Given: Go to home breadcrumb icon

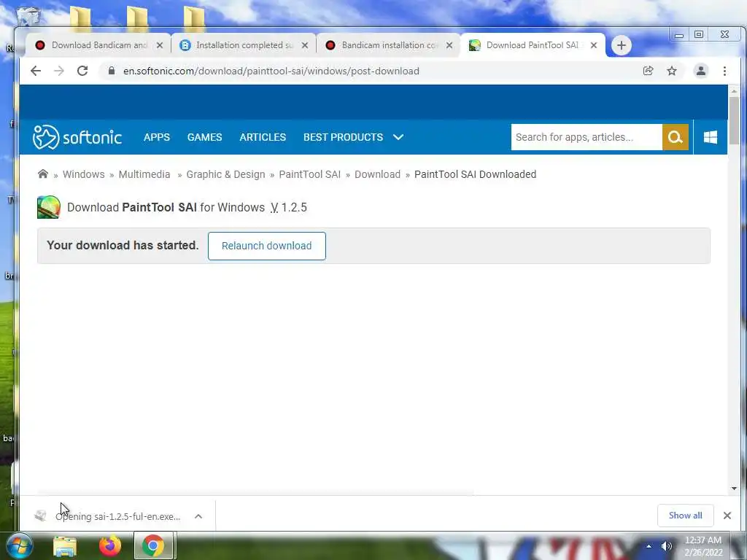Looking at the screenshot, I should tap(43, 174).
